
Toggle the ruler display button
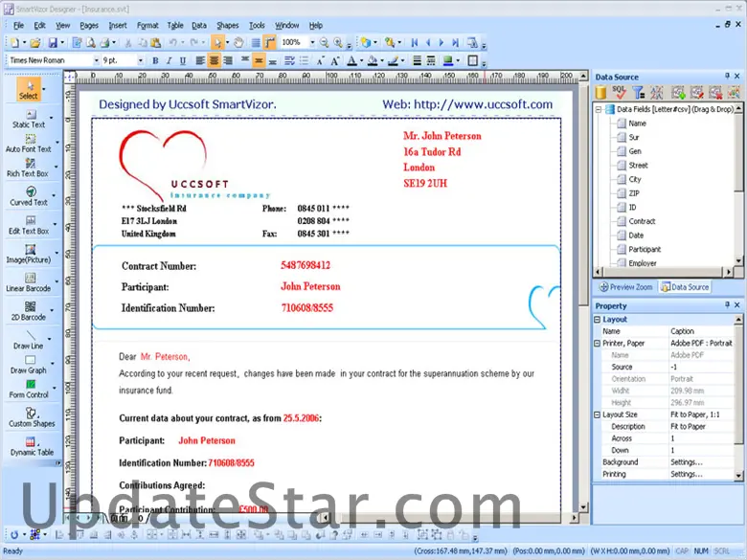[x=270, y=43]
